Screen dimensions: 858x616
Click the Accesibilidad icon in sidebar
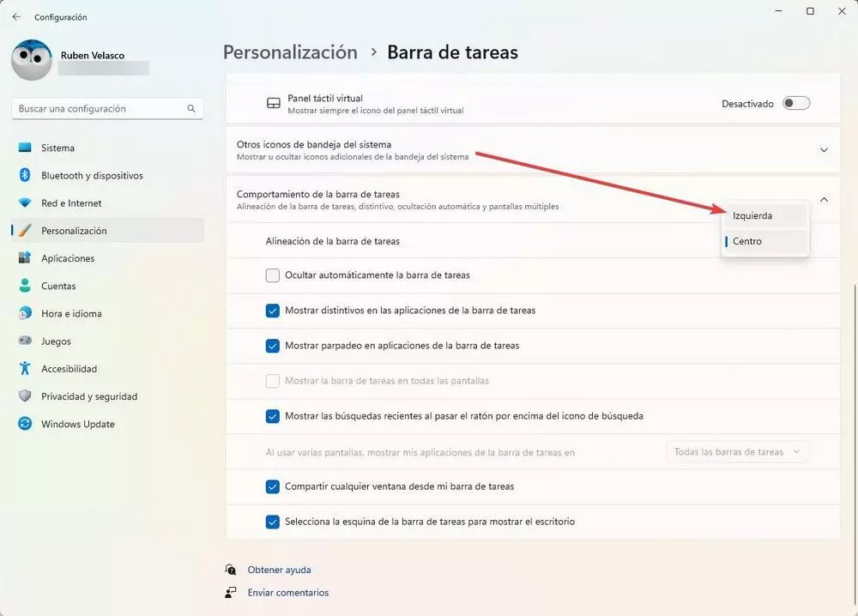25,369
